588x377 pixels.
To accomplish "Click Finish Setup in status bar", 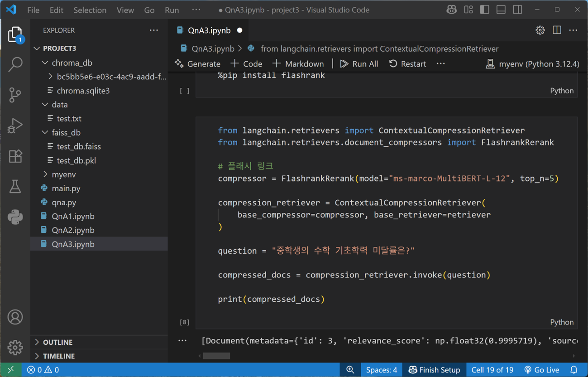I will pyautogui.click(x=434, y=370).
